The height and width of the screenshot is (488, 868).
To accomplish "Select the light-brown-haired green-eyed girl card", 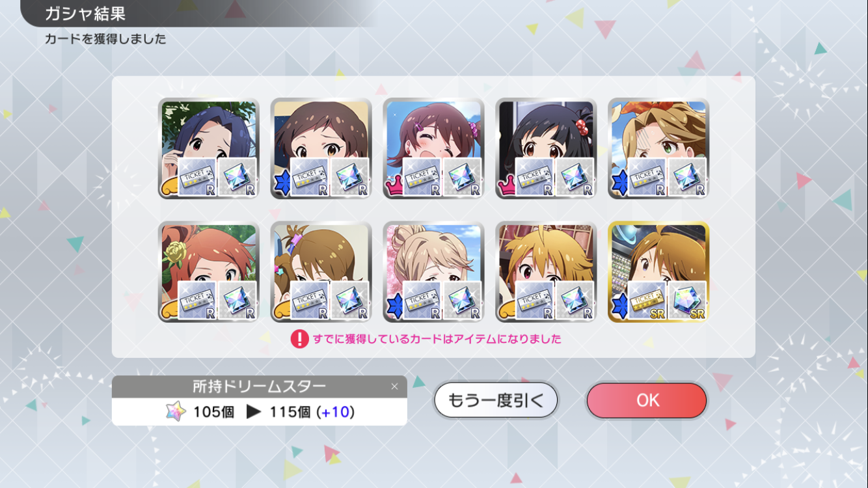I will point(658,148).
